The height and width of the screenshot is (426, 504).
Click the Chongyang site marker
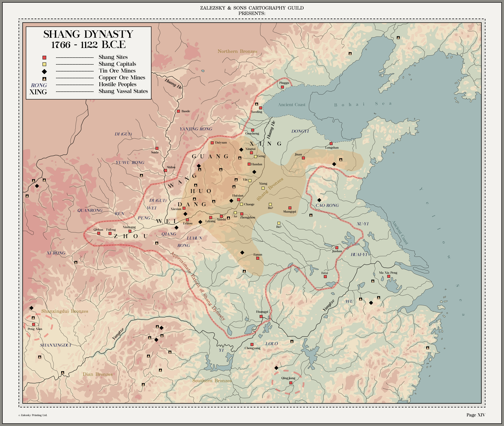252,344
